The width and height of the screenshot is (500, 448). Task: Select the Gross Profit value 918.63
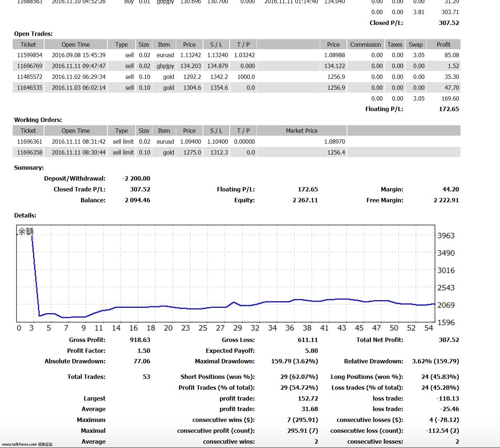[140, 340]
